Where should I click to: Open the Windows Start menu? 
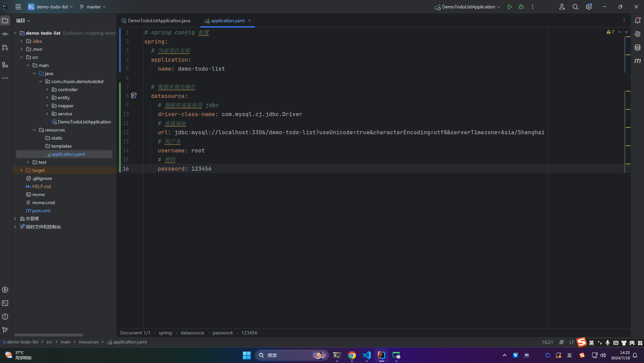coord(247,355)
